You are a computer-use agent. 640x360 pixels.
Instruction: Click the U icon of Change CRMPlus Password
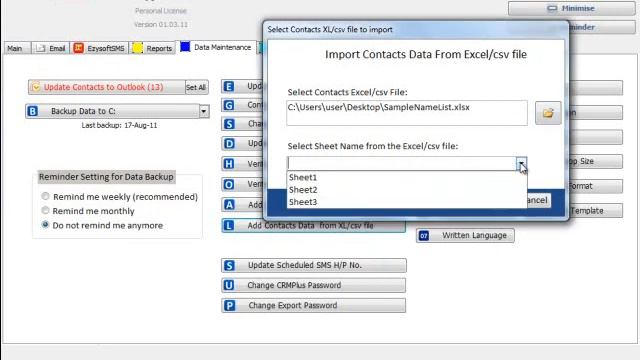[229, 285]
